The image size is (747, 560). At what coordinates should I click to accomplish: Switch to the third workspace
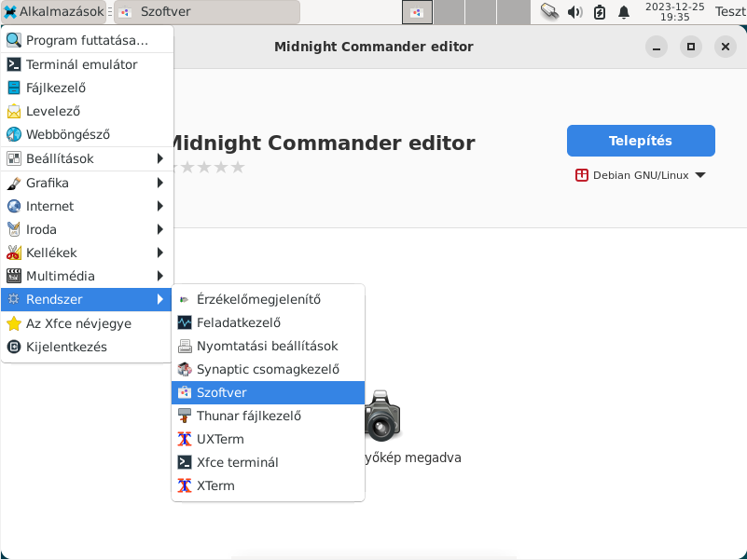[x=480, y=12]
